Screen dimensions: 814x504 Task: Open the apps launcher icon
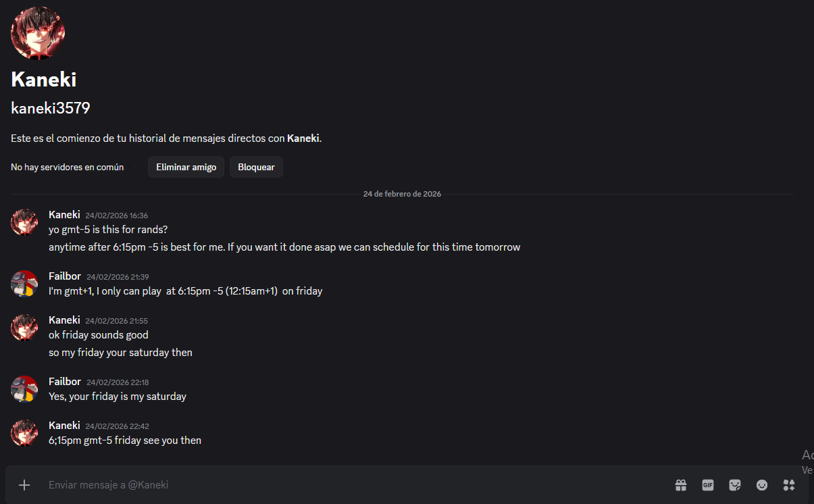789,485
